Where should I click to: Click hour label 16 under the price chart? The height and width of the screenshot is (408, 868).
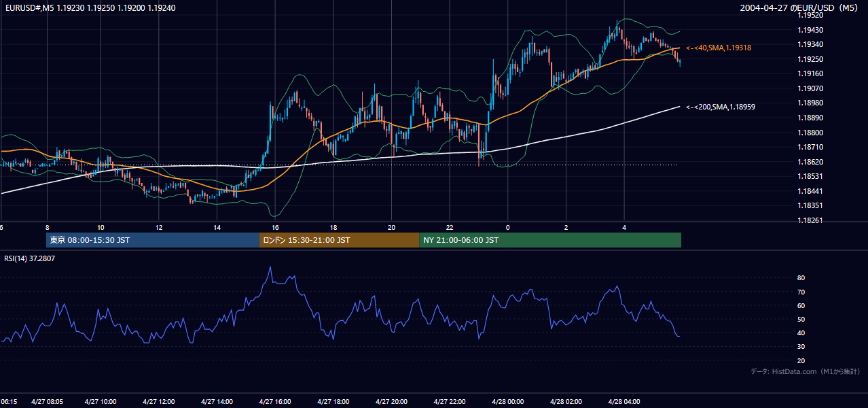point(275,227)
